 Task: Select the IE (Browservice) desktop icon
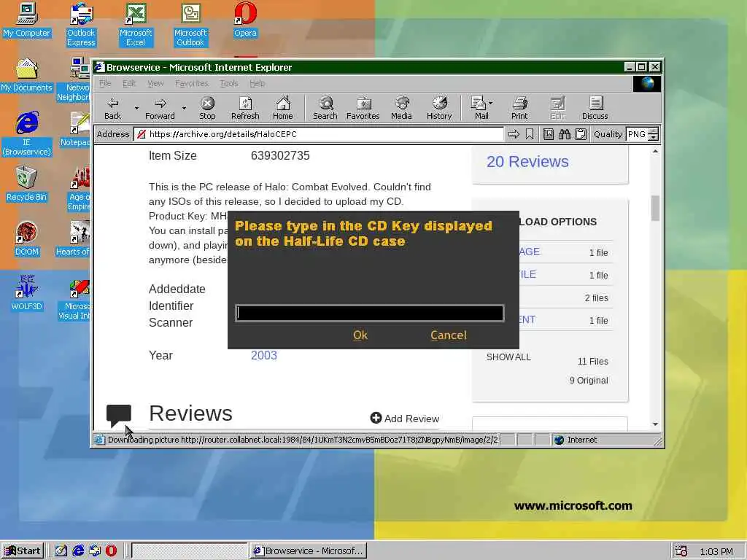(x=27, y=134)
